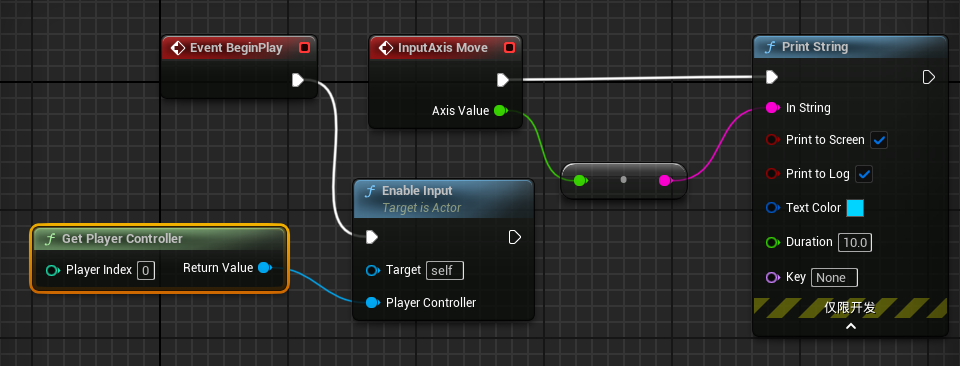The width and height of the screenshot is (960, 366).
Task: Click the red delegate pin on Event BeginPlay
Action: 304,48
